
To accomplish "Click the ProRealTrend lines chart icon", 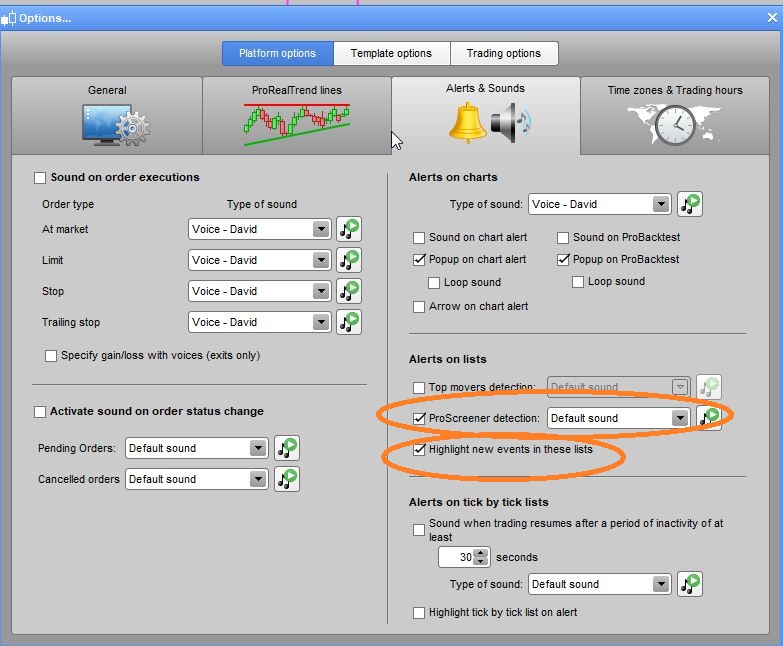I will coord(297,124).
